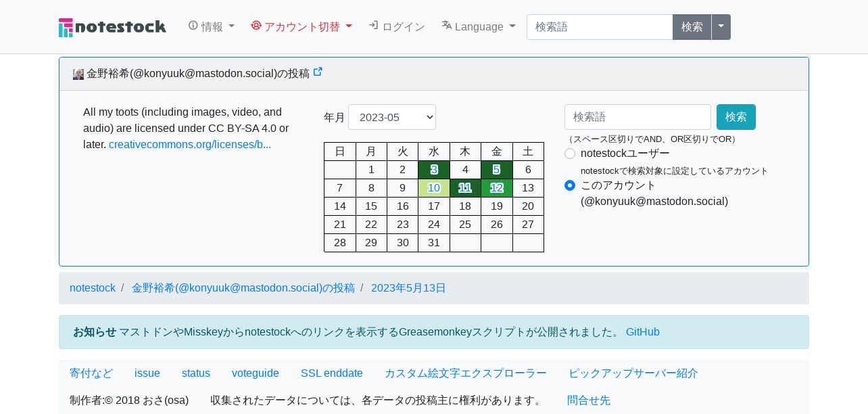Focus the top navbar 検索語 field
Image resolution: width=868 pixels, height=414 pixels.
click(600, 27)
